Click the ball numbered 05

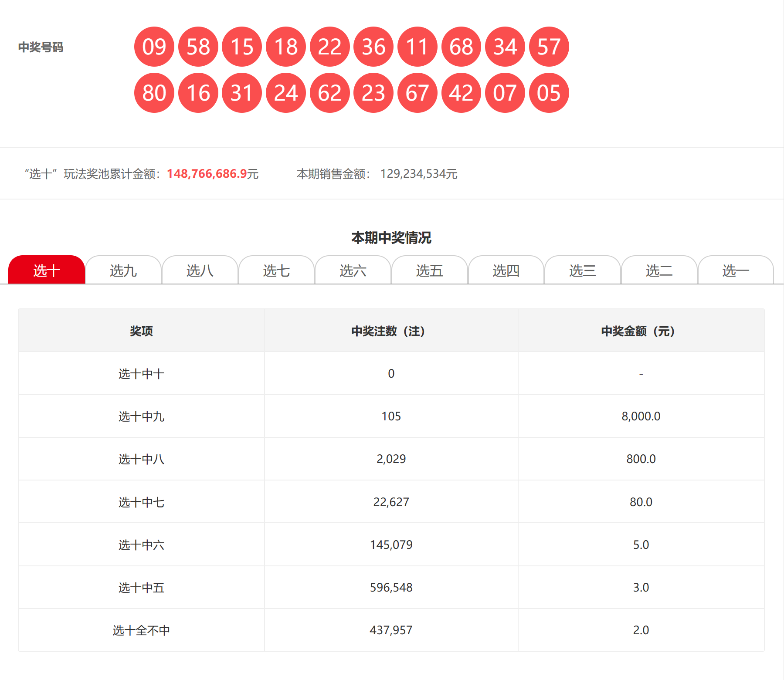click(549, 93)
